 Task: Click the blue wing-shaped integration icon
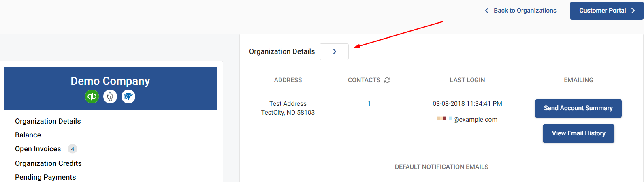(128, 96)
